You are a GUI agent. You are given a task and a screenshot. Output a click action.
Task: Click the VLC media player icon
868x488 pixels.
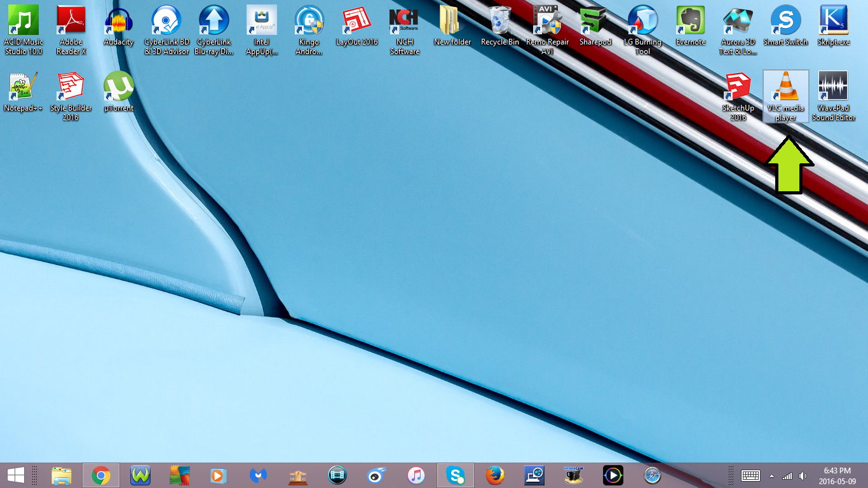click(x=786, y=97)
